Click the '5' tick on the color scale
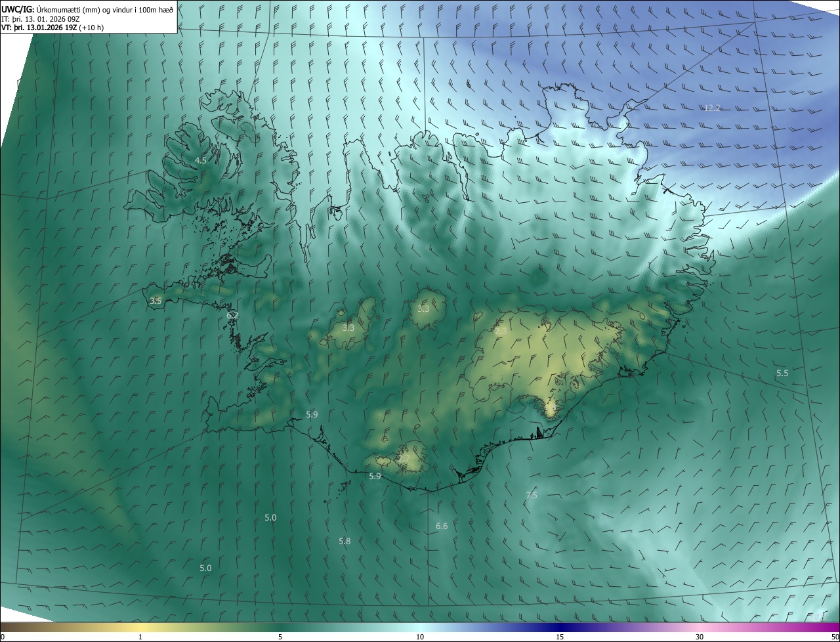This screenshot has height=642, width=840. tap(280, 637)
